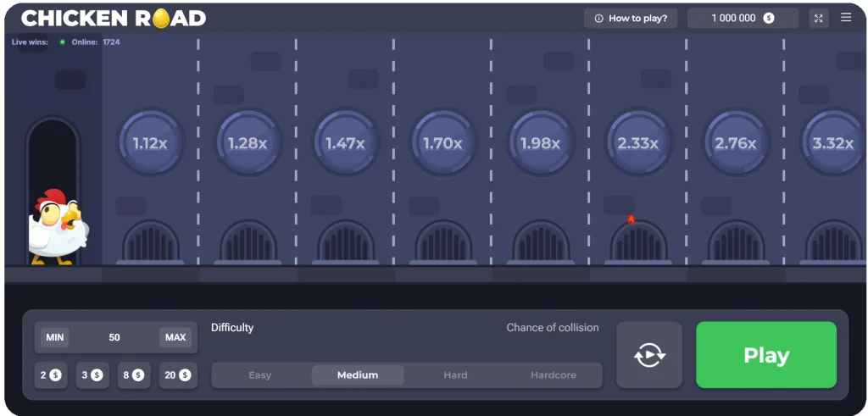Click the Chicken Road logo
This screenshot has height=416, width=868.
114,19
